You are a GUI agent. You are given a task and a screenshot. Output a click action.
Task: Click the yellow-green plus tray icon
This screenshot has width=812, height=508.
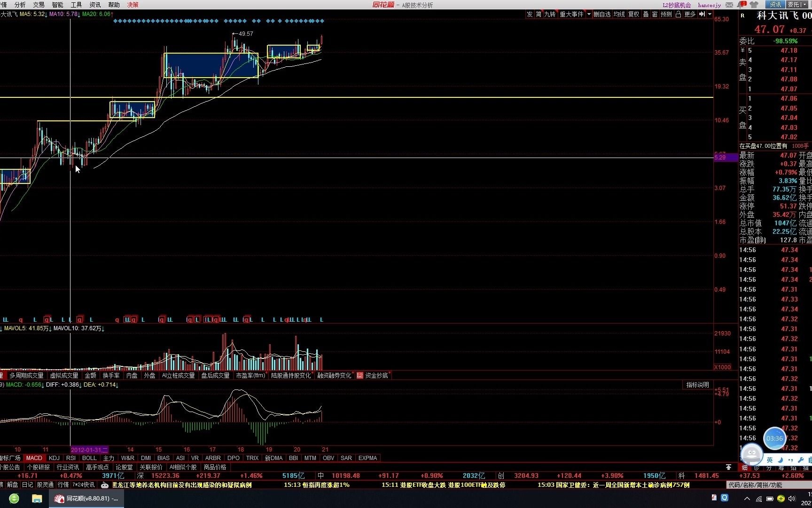point(781,499)
